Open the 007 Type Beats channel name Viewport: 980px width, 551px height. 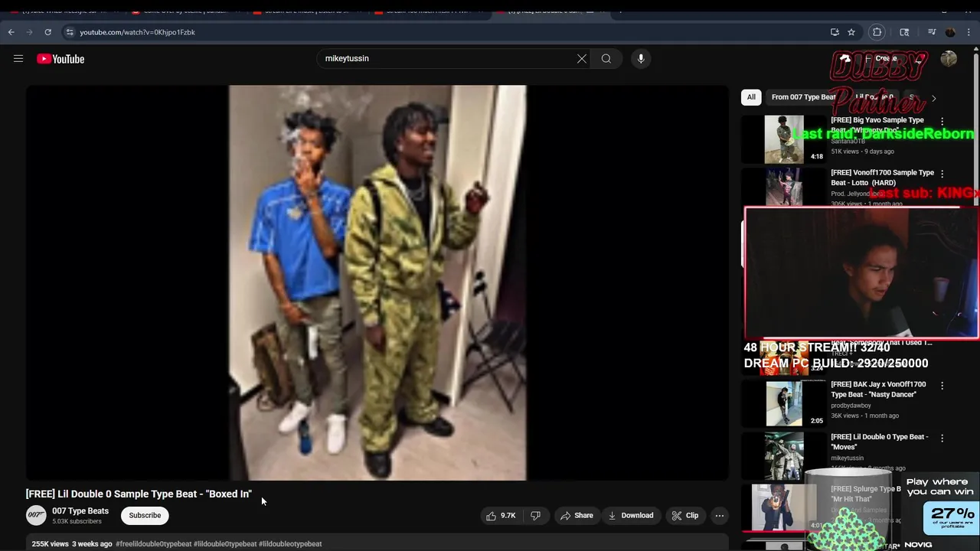tap(80, 511)
